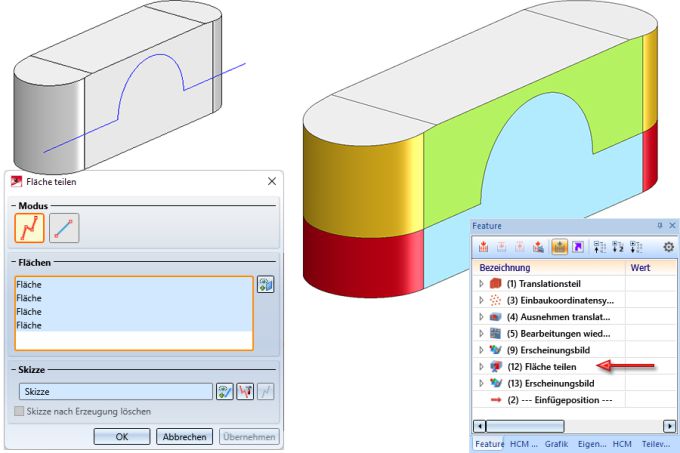This screenshot has height=453, width=680.
Task: Switch to the Grafik tab
Action: [556, 443]
